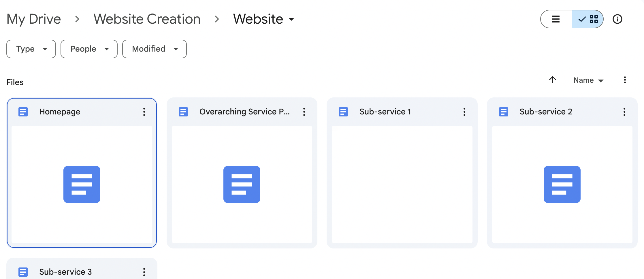Navigate to the Website Creation folder breadcrumb
644x279 pixels.
(147, 19)
